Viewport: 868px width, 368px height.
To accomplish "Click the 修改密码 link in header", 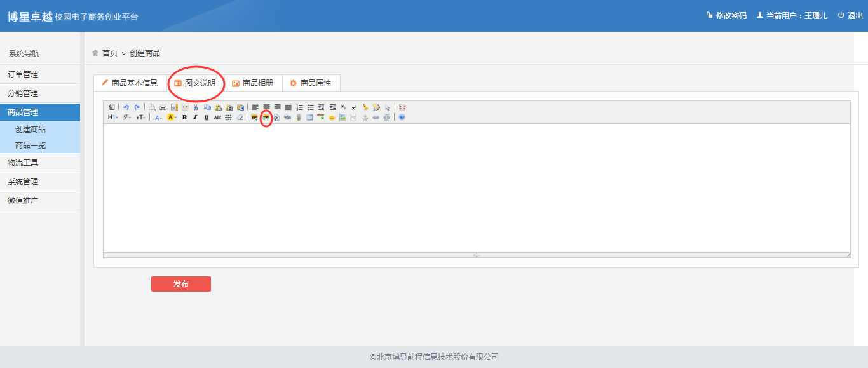I will coord(726,16).
